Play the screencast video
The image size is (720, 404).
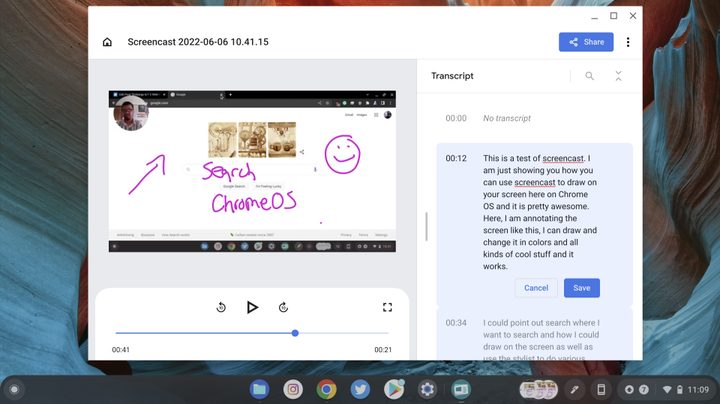tap(252, 307)
